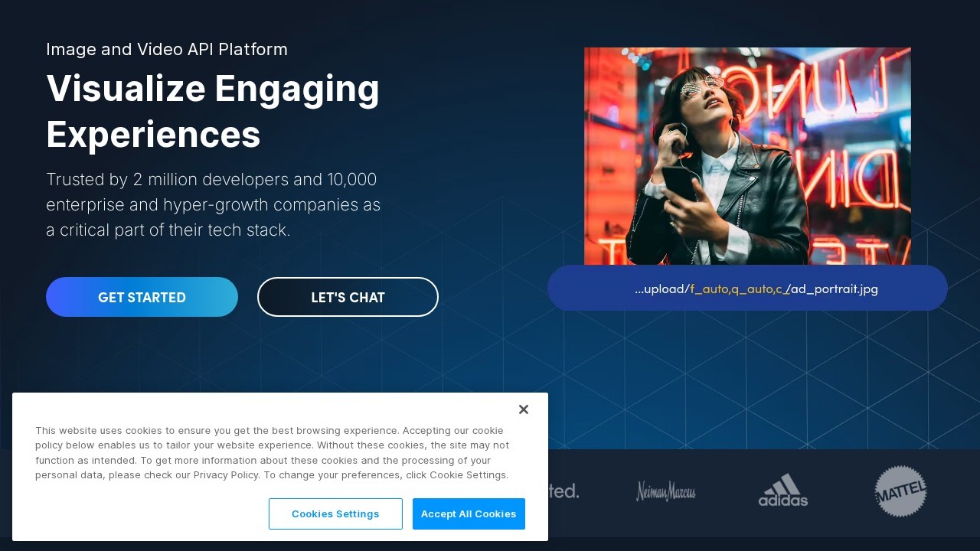
Task: Open Cookies Settings
Action: (x=335, y=514)
